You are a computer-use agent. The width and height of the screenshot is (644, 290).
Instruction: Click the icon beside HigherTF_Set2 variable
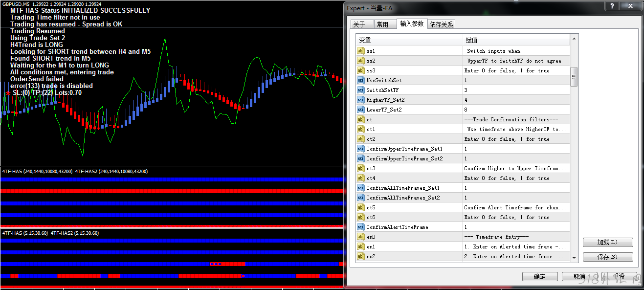361,100
